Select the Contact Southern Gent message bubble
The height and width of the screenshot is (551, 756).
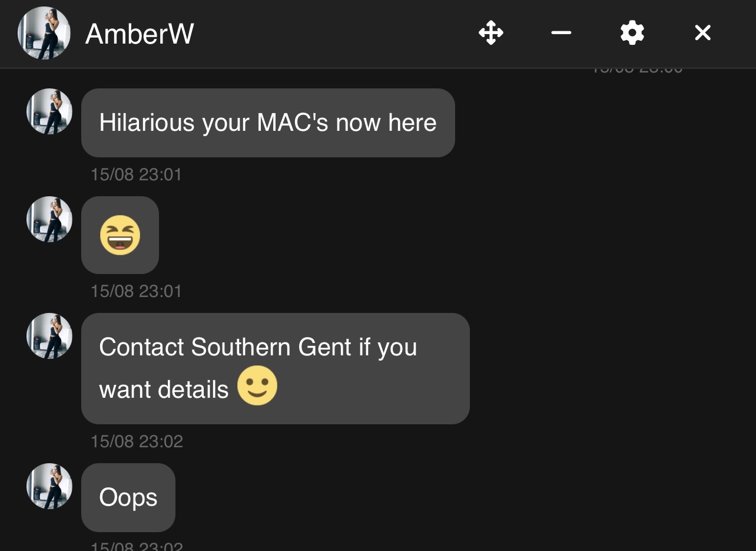pos(276,368)
